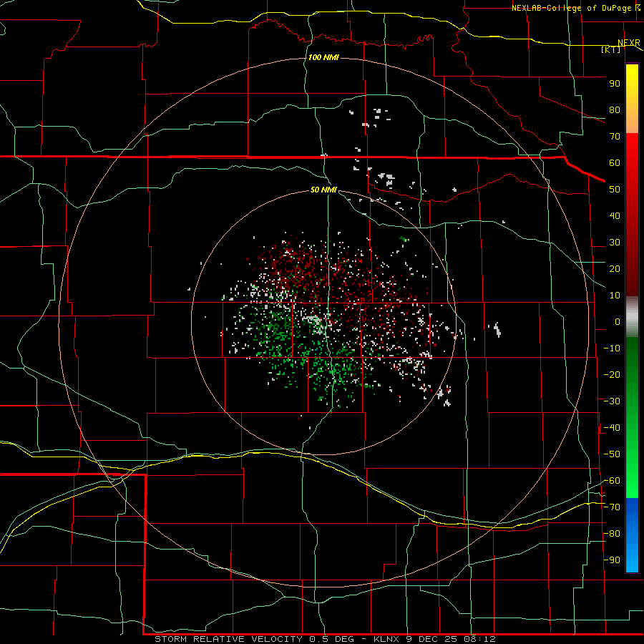Click the "-60" velocity scale value

(612, 481)
